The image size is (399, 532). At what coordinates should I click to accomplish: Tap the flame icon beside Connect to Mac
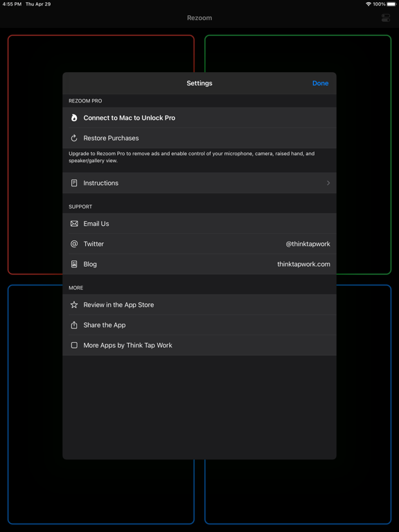[x=74, y=118]
